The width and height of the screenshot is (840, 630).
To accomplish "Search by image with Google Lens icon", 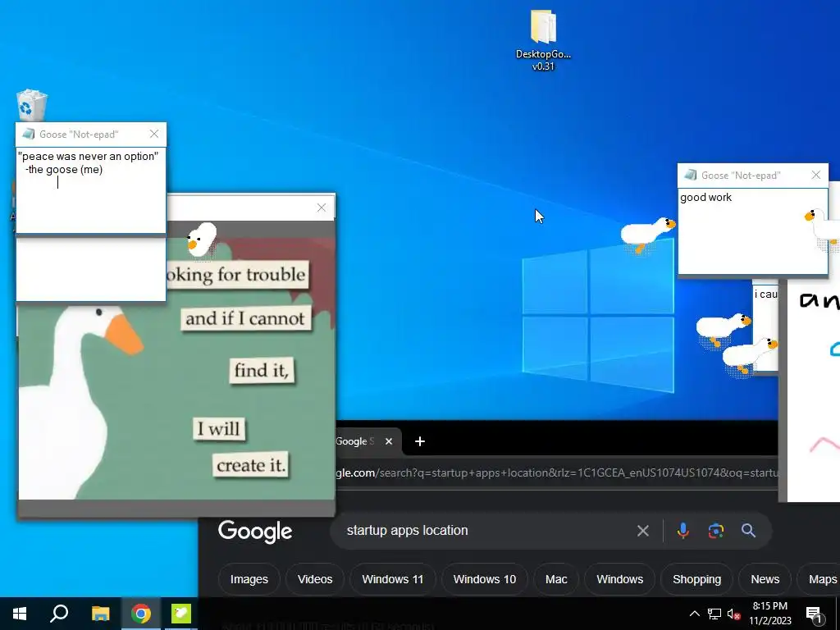I will pyautogui.click(x=715, y=531).
